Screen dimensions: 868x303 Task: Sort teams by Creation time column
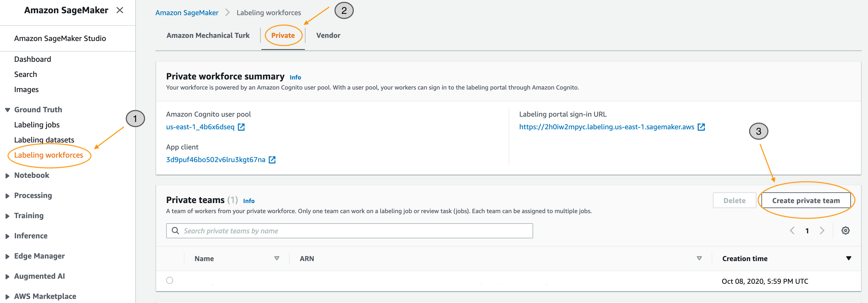848,259
